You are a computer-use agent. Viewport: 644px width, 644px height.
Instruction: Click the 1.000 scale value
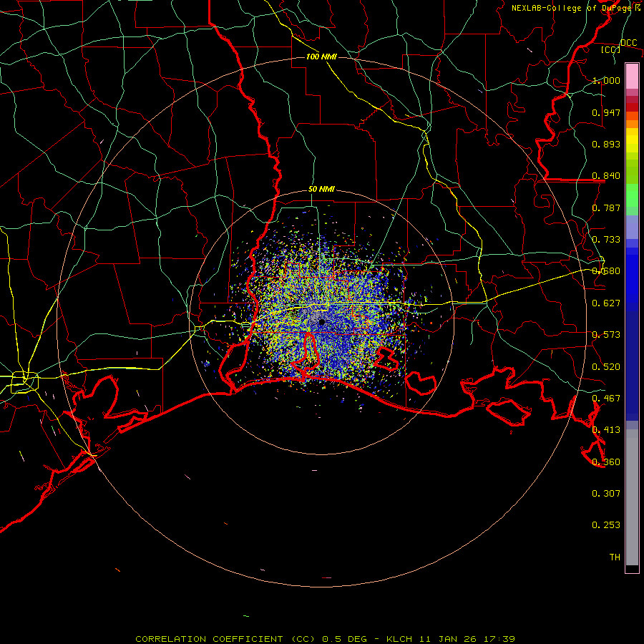pos(606,80)
